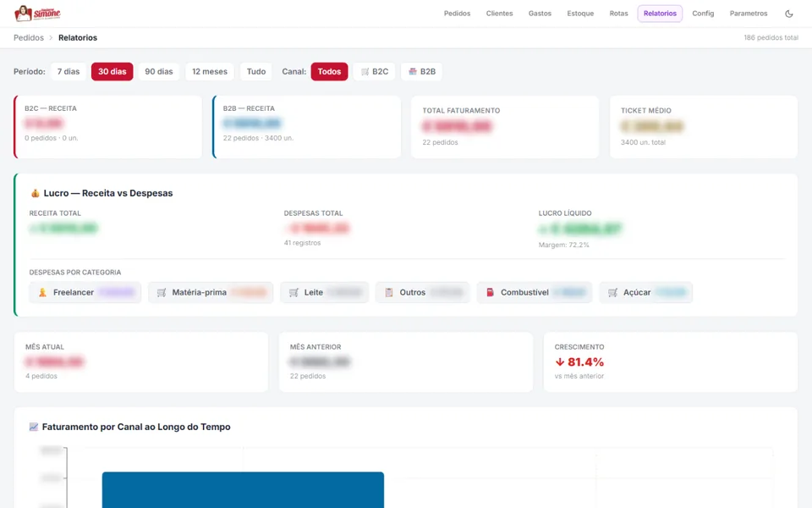Click the "Despesas por categoria" label

click(75, 272)
